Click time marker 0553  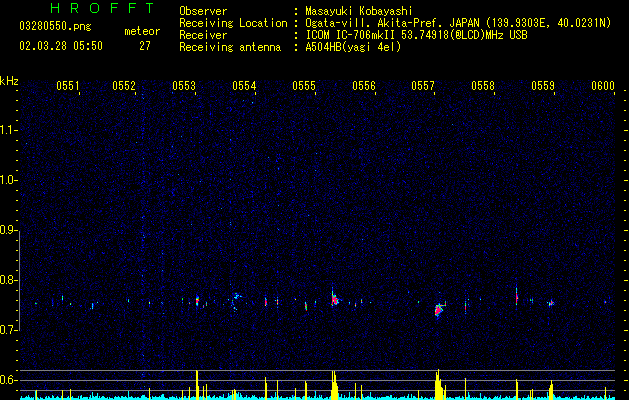click(x=184, y=86)
